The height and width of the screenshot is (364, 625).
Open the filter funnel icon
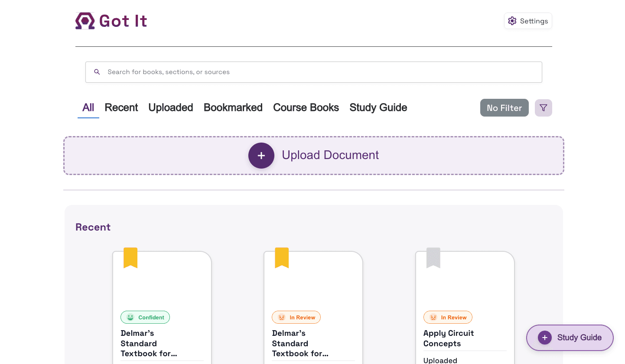click(x=543, y=107)
